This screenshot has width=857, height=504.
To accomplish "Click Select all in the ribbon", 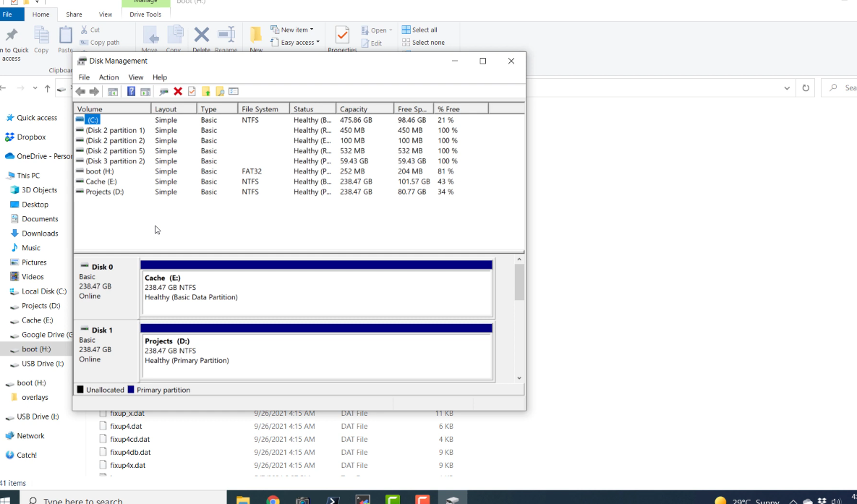I will [x=419, y=30].
